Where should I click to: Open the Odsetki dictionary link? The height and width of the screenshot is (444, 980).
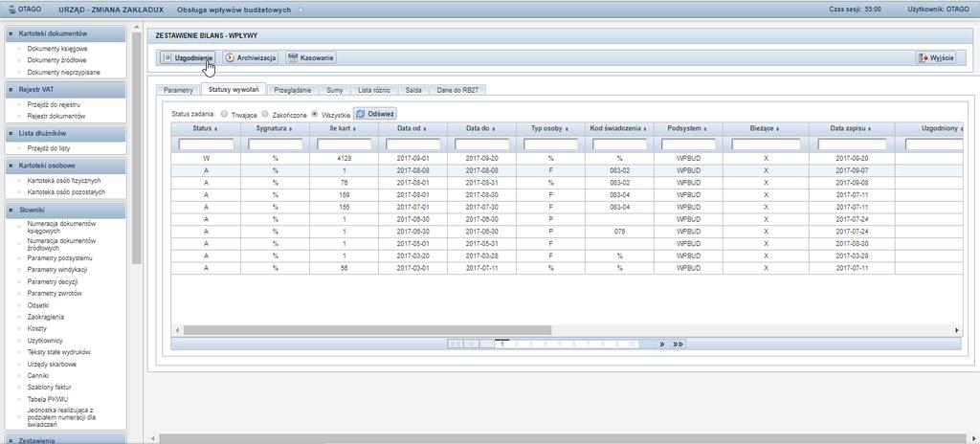pyautogui.click(x=38, y=305)
